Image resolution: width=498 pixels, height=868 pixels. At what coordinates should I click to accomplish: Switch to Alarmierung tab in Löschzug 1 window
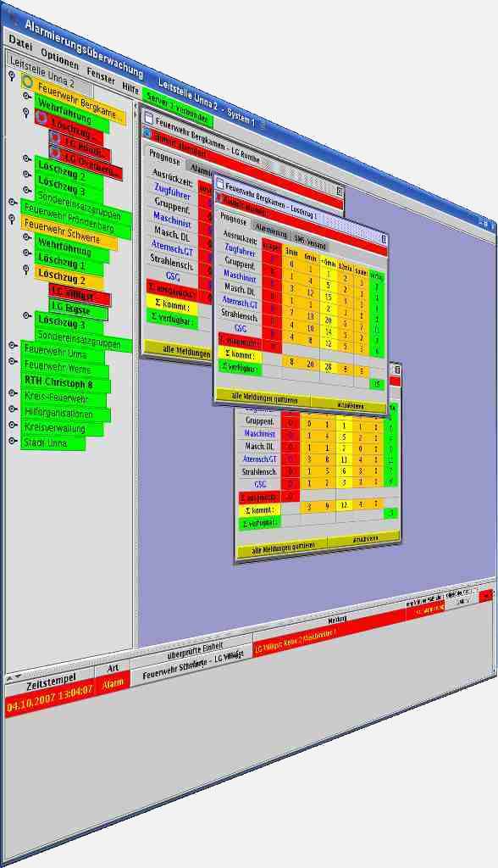[x=271, y=232]
